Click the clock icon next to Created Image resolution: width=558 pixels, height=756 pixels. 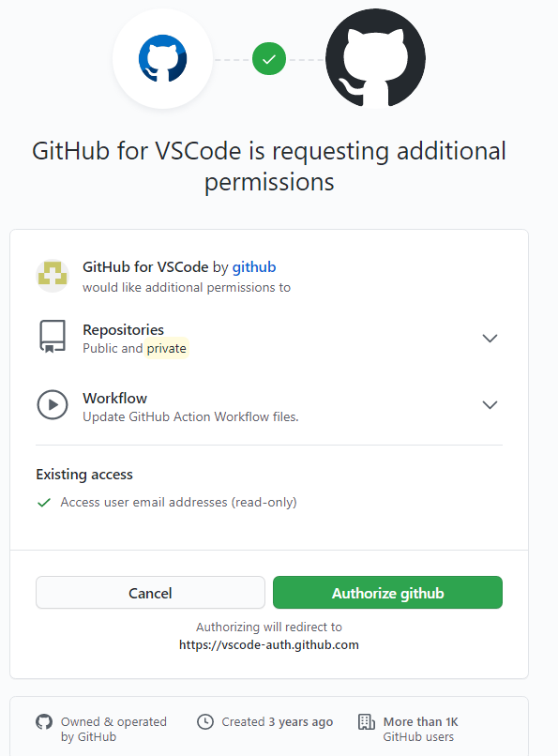tap(205, 722)
